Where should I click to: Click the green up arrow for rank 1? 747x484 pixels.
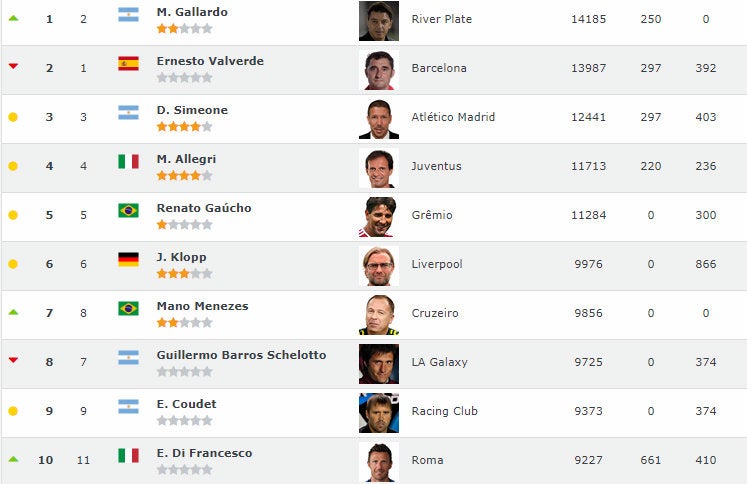coord(13,19)
